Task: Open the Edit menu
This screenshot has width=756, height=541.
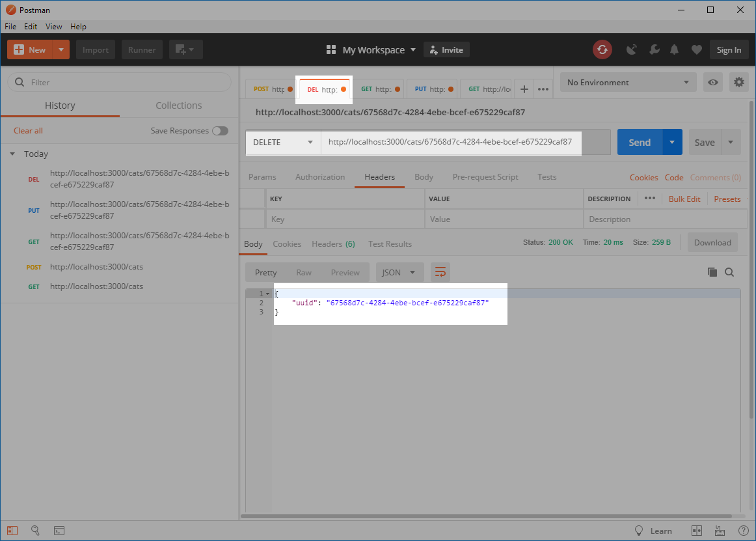Action: (x=31, y=27)
